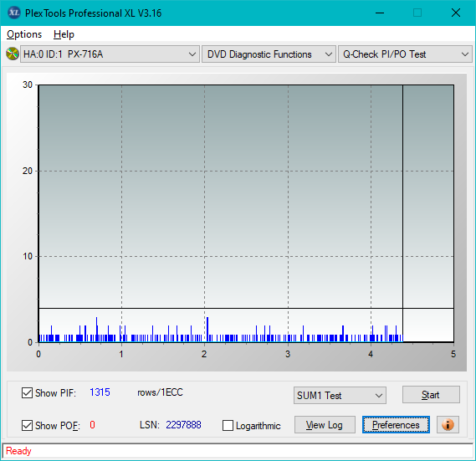Uncheck the Show POF checkbox

point(27,426)
